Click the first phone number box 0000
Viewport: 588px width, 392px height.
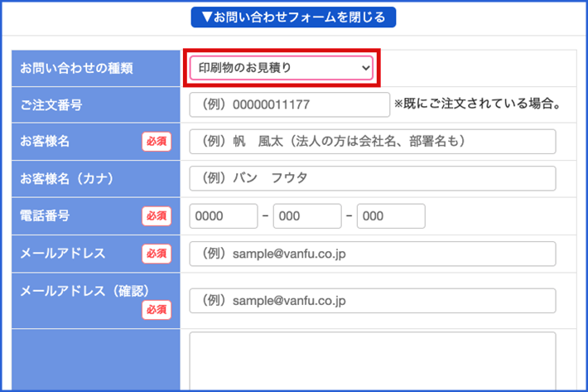224,216
